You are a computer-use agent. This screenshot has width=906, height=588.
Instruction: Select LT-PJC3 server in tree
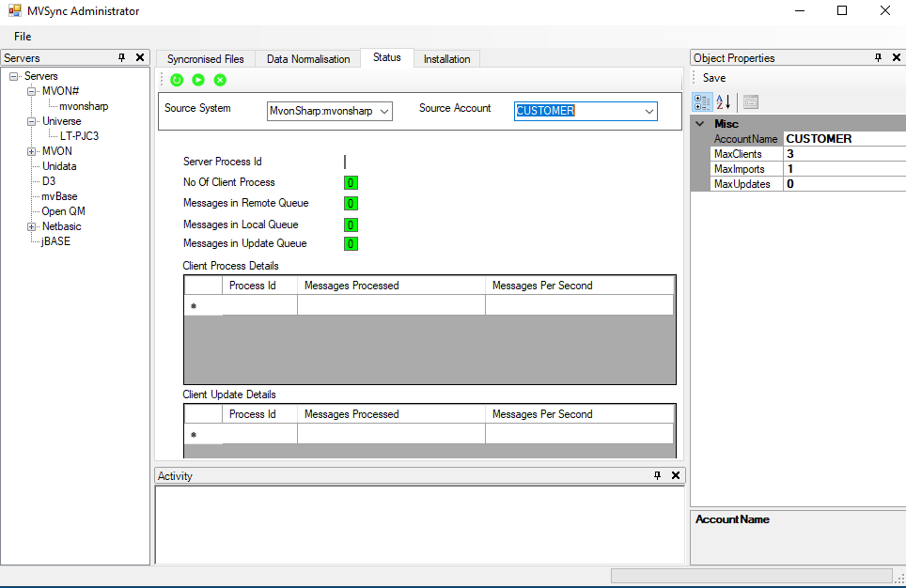[x=79, y=136]
